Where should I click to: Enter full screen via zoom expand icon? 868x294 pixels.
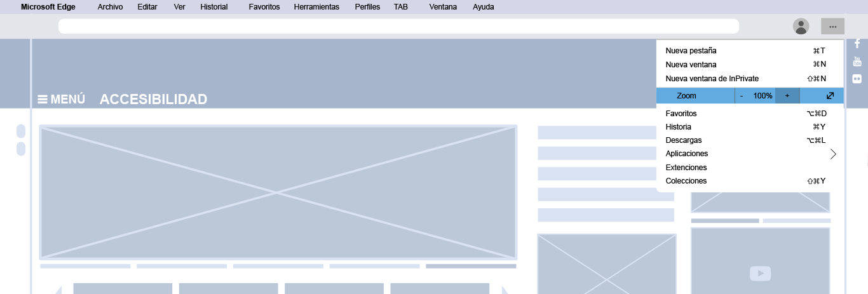830,96
